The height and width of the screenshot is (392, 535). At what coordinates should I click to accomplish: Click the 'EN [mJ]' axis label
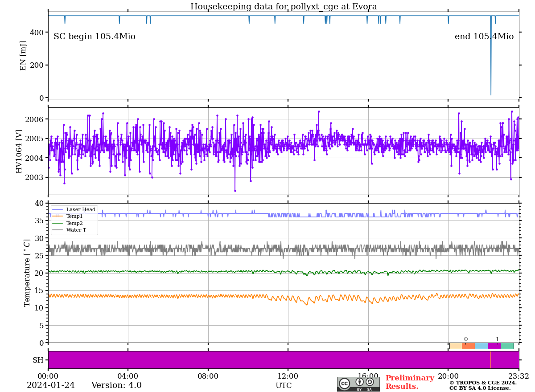point(24,56)
